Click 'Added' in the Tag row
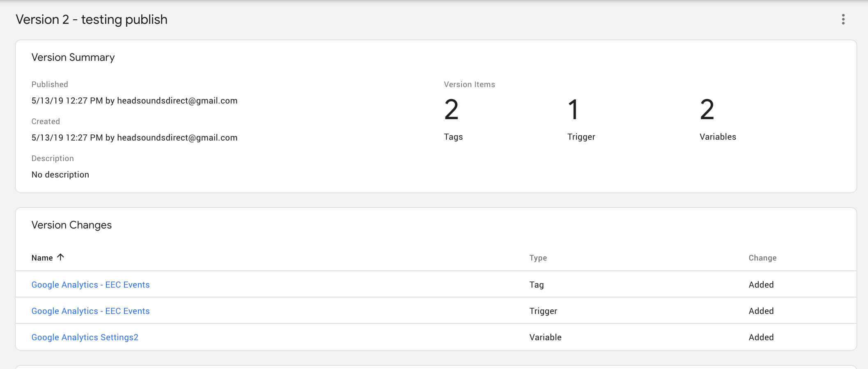 (x=761, y=285)
